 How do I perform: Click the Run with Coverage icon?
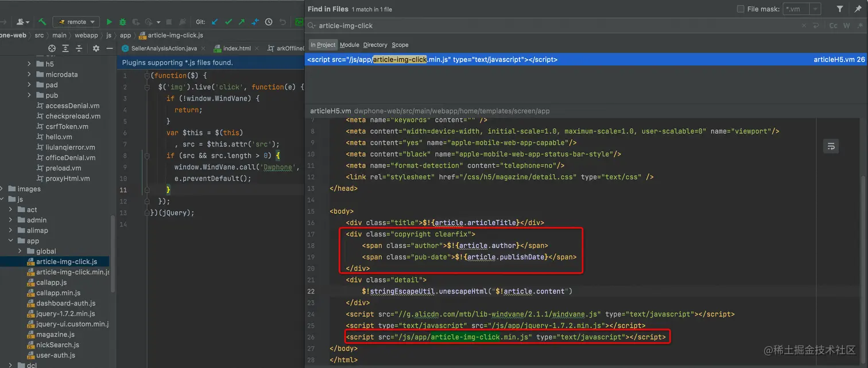pyautogui.click(x=137, y=22)
